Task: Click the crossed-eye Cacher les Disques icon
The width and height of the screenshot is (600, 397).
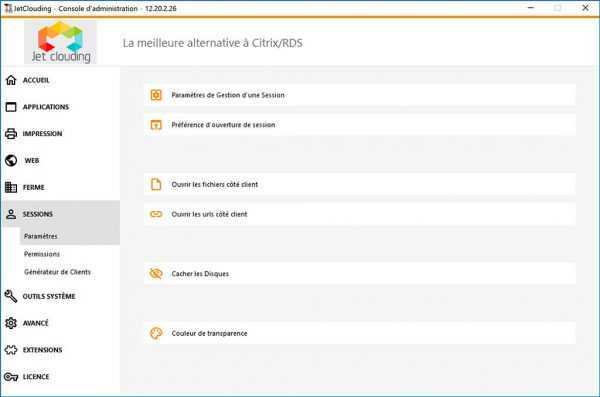Action: coord(156,274)
